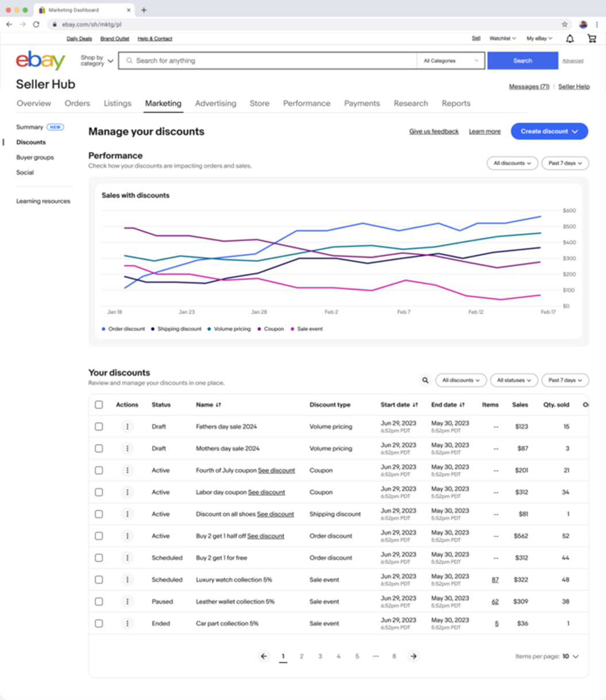Open actions menu for Buy 2 get 1 for free
The height and width of the screenshot is (700, 606).
(x=128, y=558)
